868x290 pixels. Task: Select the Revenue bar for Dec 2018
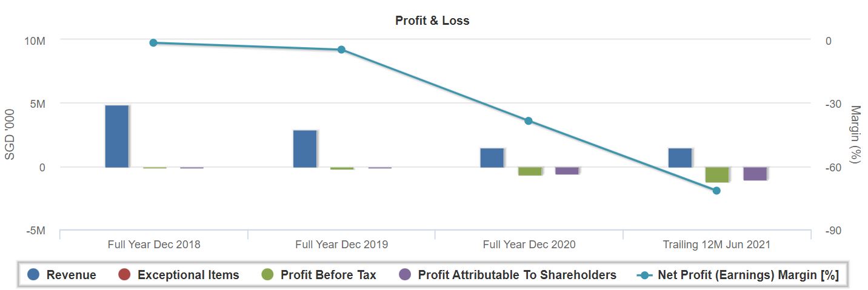(117, 136)
